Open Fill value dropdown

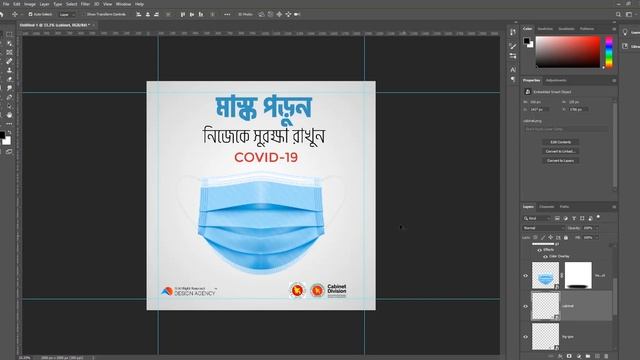tap(597, 238)
